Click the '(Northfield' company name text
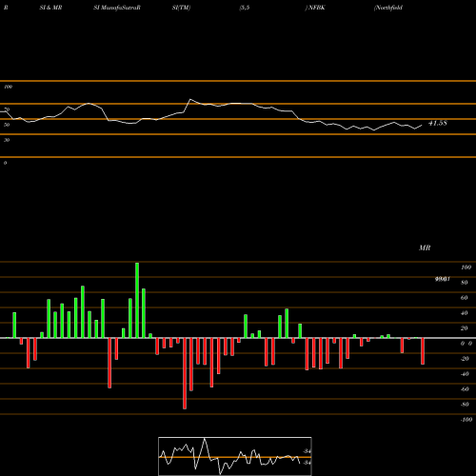Screen dimensions: 476x476 point(388,8)
